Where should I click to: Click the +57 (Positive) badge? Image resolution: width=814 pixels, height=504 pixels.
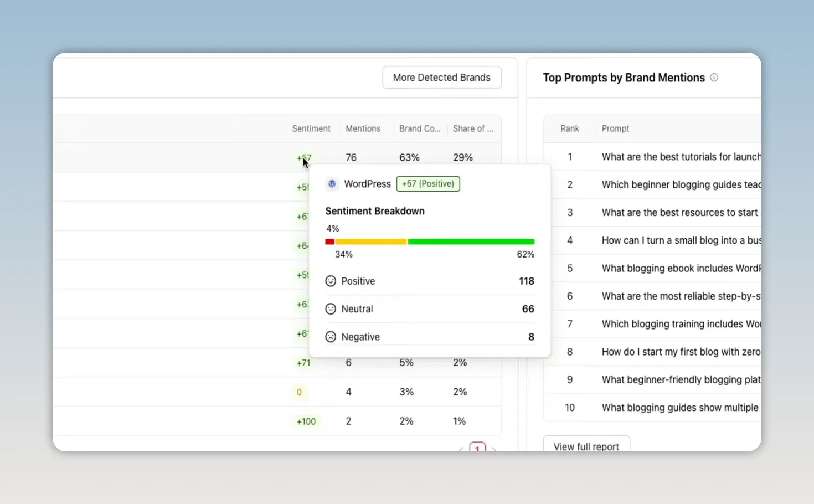(428, 184)
